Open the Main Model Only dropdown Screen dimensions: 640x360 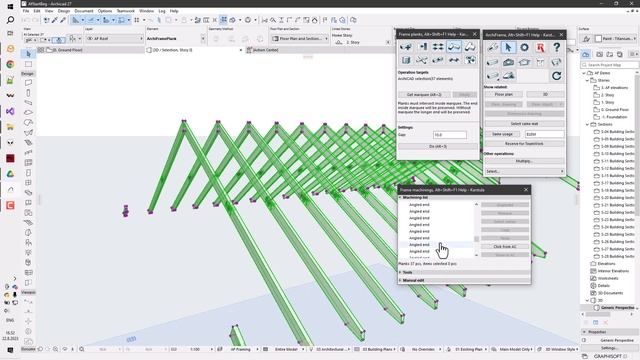(x=515, y=349)
